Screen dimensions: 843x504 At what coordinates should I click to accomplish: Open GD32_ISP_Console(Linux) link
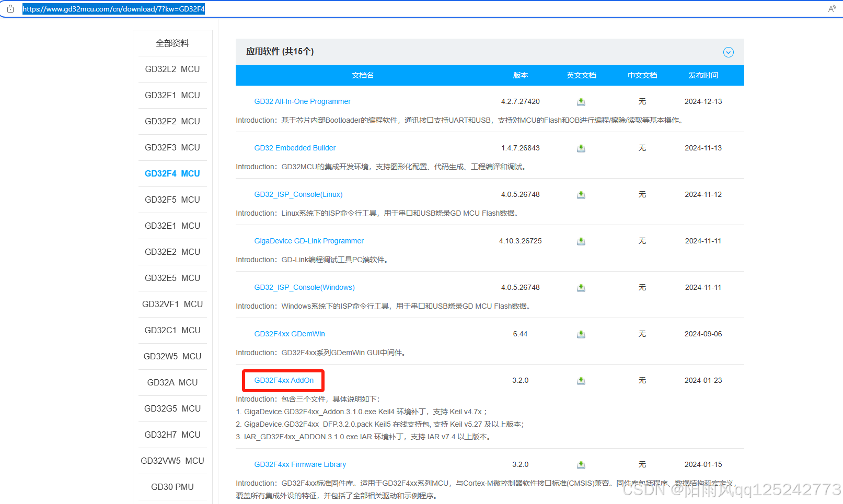(298, 194)
